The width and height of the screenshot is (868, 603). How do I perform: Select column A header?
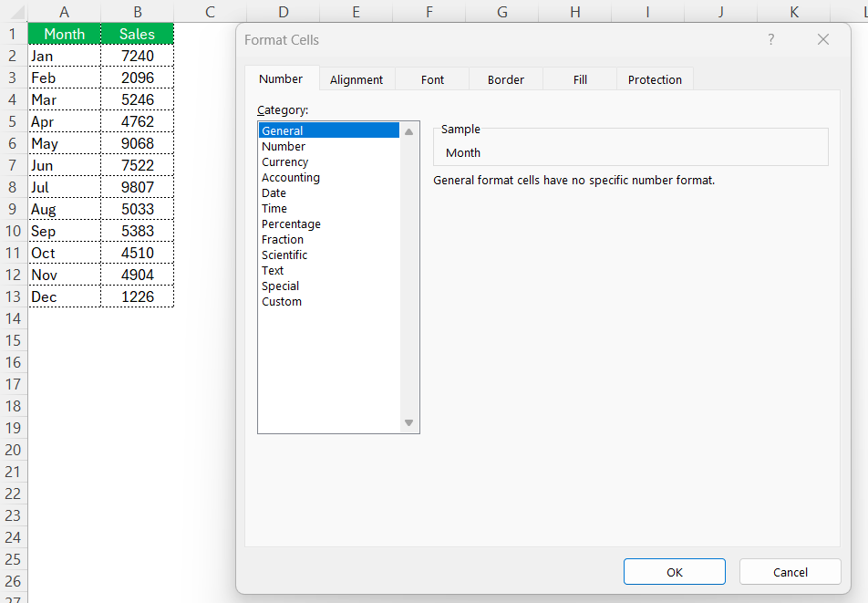tap(64, 12)
